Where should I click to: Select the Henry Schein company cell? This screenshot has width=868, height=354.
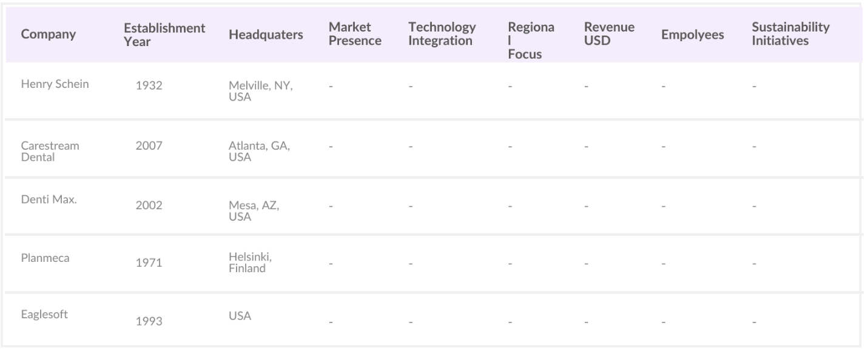click(x=55, y=84)
